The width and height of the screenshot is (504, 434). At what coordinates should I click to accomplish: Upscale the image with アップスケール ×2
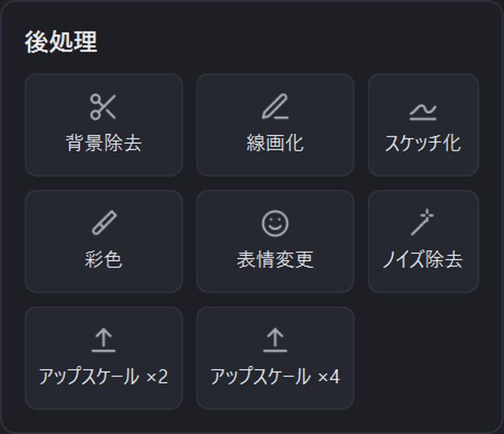click(104, 358)
